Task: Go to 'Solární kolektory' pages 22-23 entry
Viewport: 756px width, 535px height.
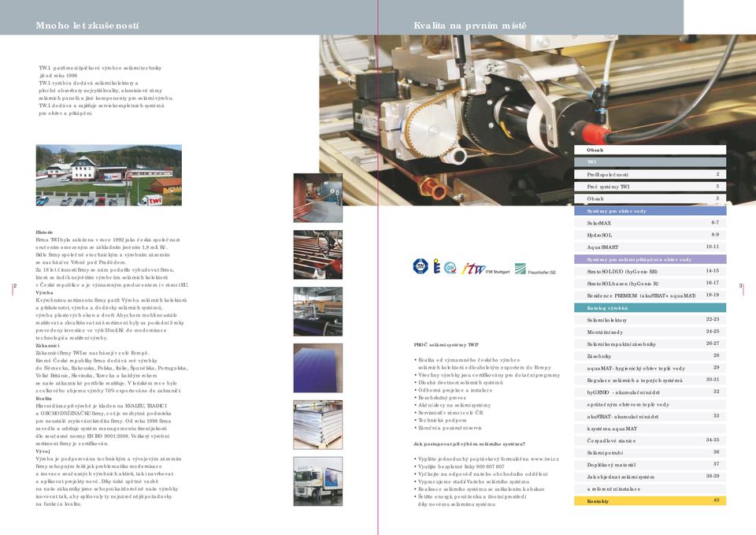Action: 650,320
